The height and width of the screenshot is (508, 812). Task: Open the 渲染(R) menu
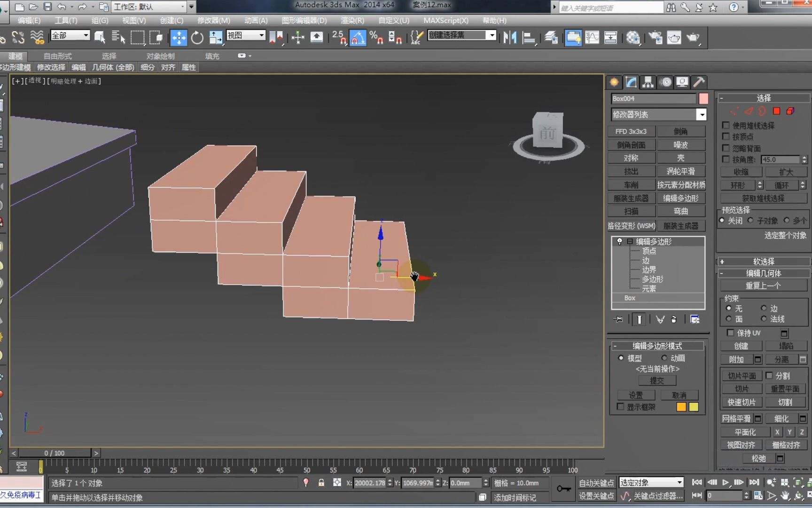click(352, 21)
